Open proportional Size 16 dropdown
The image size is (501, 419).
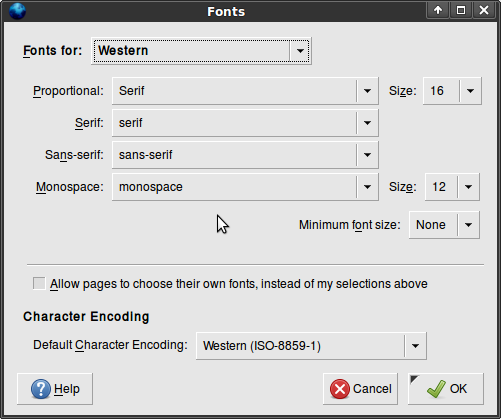tap(452, 91)
